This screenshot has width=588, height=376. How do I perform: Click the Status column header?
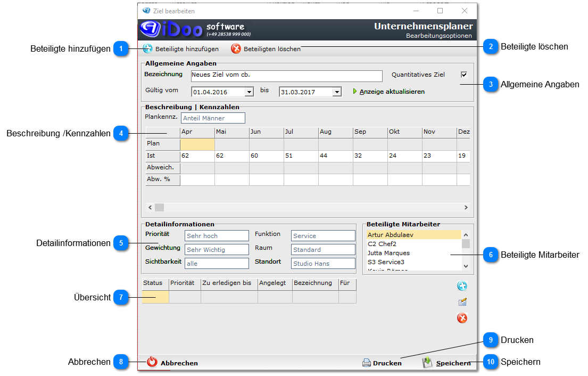(155, 283)
